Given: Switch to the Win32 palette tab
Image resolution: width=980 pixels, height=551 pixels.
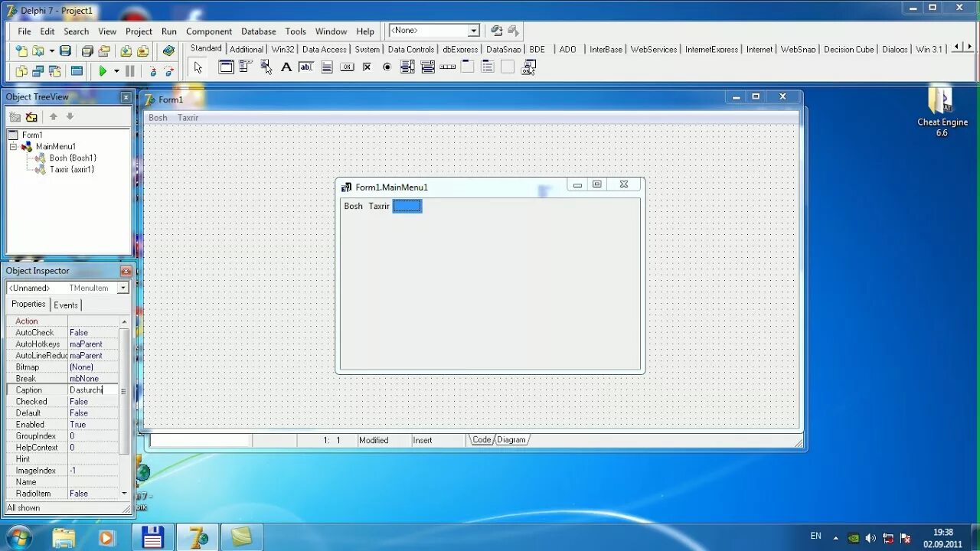Looking at the screenshot, I should 283,49.
